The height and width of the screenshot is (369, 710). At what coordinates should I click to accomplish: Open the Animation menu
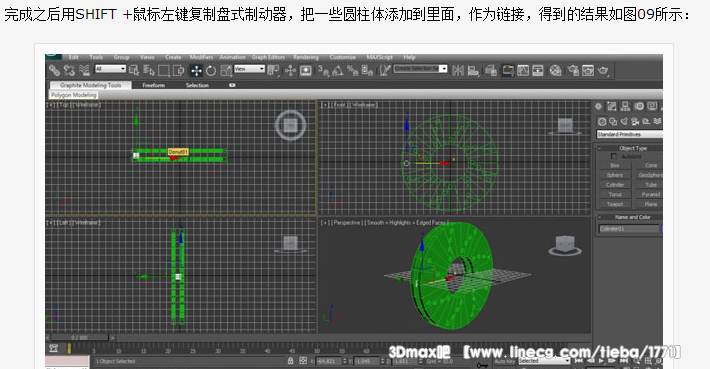point(232,57)
